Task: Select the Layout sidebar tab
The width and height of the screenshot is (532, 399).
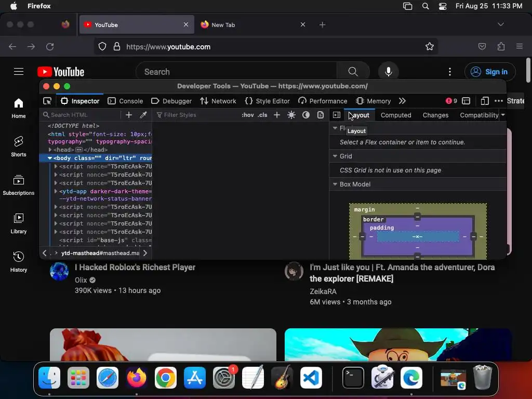Action: tap(360, 115)
